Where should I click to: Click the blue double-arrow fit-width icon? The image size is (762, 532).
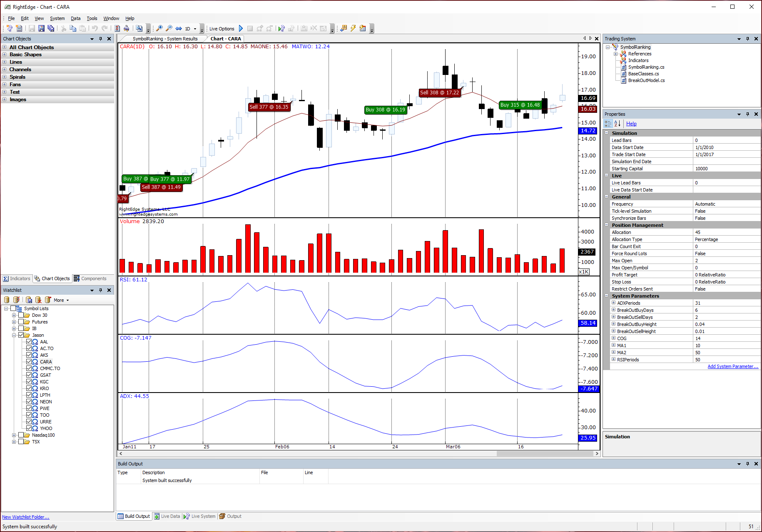point(178,28)
